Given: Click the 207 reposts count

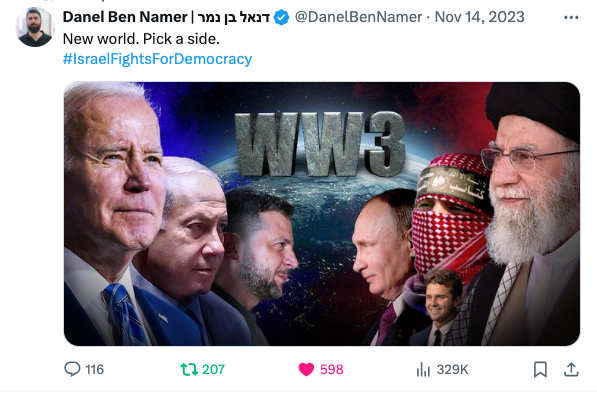Looking at the screenshot, I should (x=213, y=369).
